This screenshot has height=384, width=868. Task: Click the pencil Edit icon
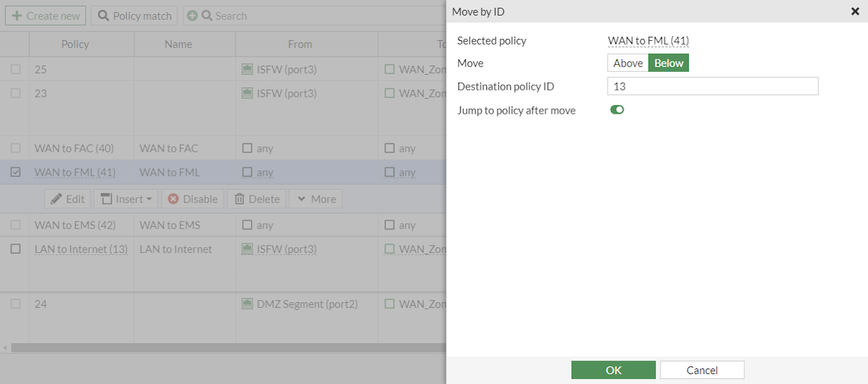click(x=56, y=199)
